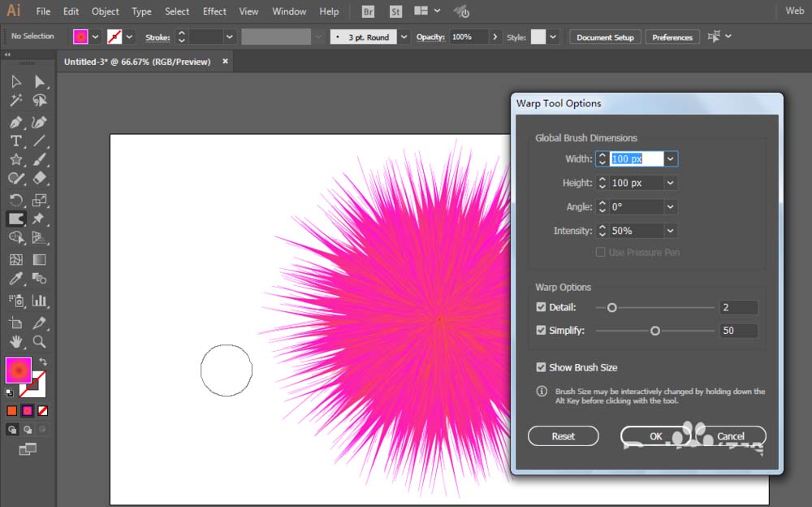Select the Direct Selection tool
This screenshot has width=812, height=507.
pos(39,81)
